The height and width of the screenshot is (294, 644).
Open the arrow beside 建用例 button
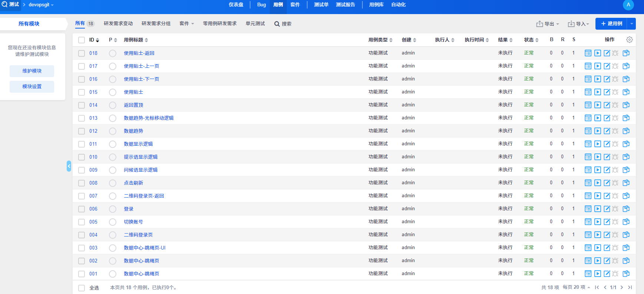631,24
